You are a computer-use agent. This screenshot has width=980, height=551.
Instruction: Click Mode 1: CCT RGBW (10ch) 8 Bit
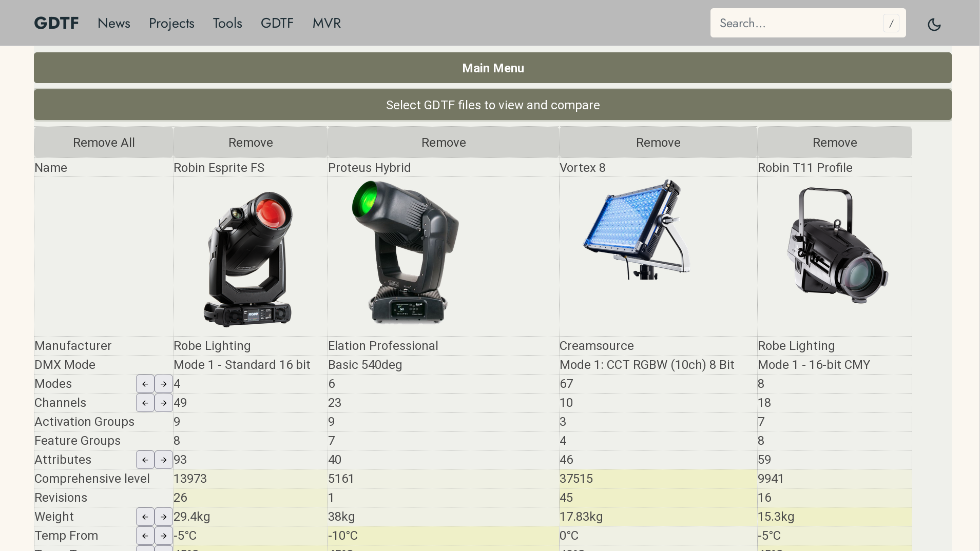(x=658, y=365)
